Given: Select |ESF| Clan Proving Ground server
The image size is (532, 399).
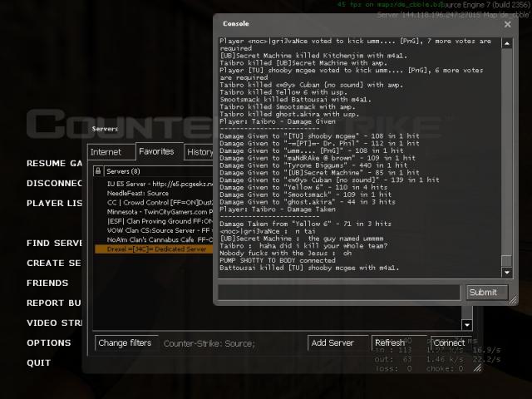Looking at the screenshot, I should click(154, 221).
